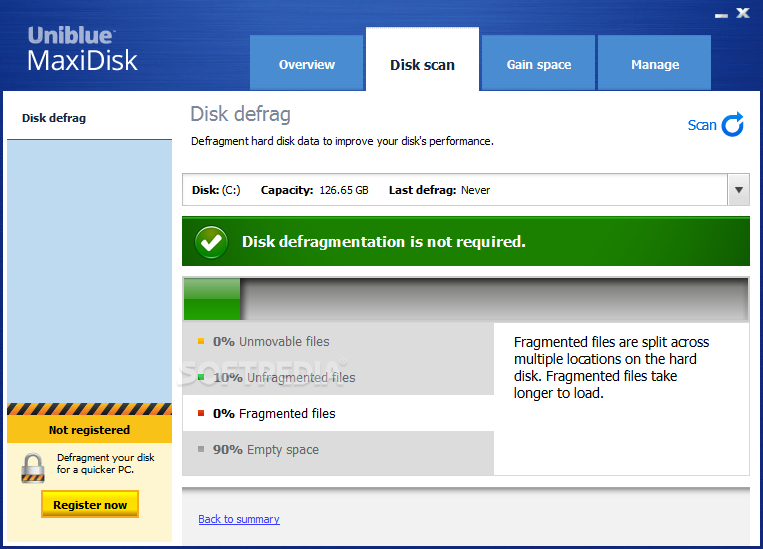Switch to the Overview tab
Viewport: 763px width, 549px height.
point(307,63)
